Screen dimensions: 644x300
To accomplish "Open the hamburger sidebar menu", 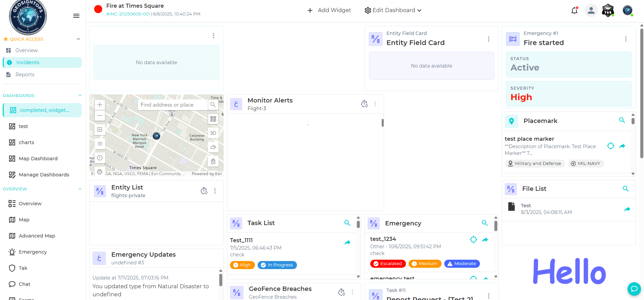I will pyautogui.click(x=76, y=16).
